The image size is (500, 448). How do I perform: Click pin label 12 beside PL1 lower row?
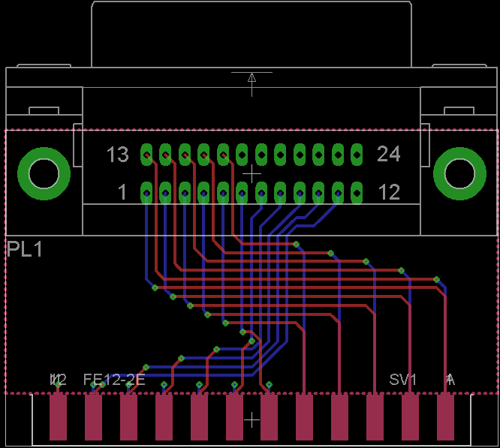coord(389,192)
